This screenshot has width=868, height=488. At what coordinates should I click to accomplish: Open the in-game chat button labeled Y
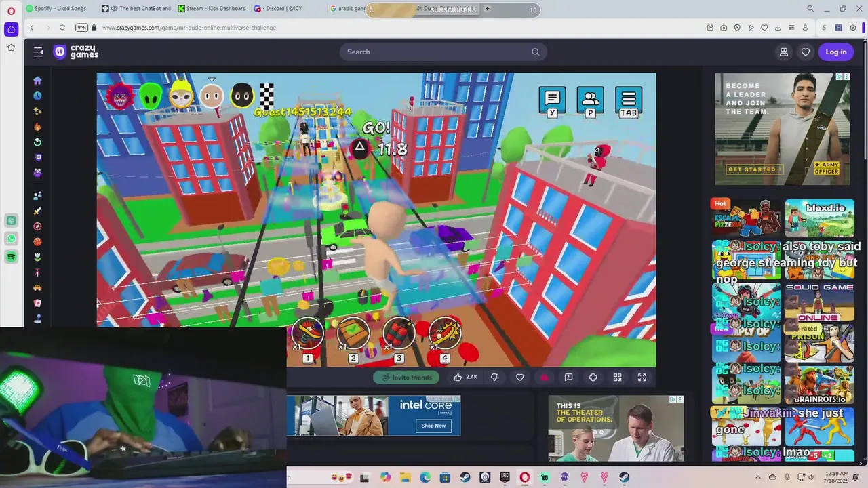pyautogui.click(x=552, y=102)
